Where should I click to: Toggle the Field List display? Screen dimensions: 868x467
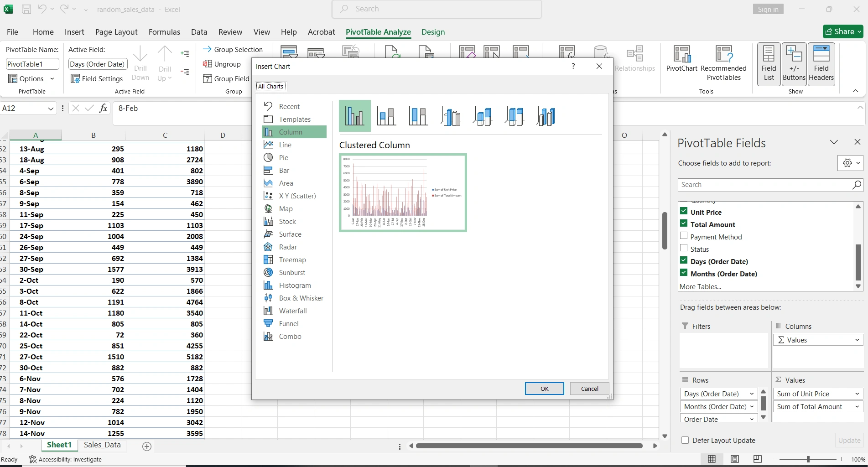click(x=768, y=63)
